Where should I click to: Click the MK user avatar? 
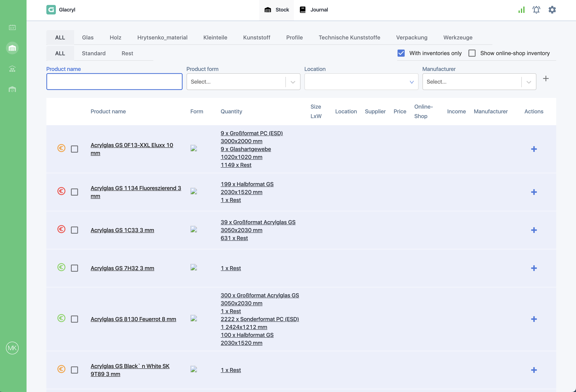(x=12, y=348)
